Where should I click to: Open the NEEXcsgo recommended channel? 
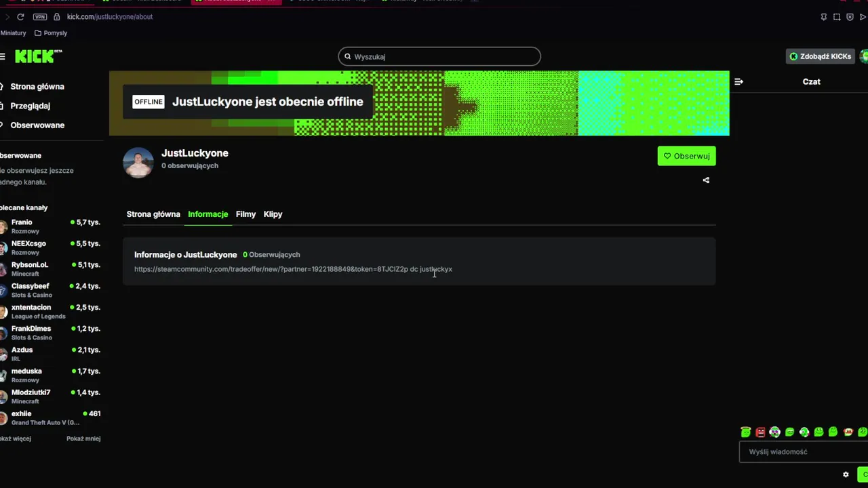click(51, 247)
